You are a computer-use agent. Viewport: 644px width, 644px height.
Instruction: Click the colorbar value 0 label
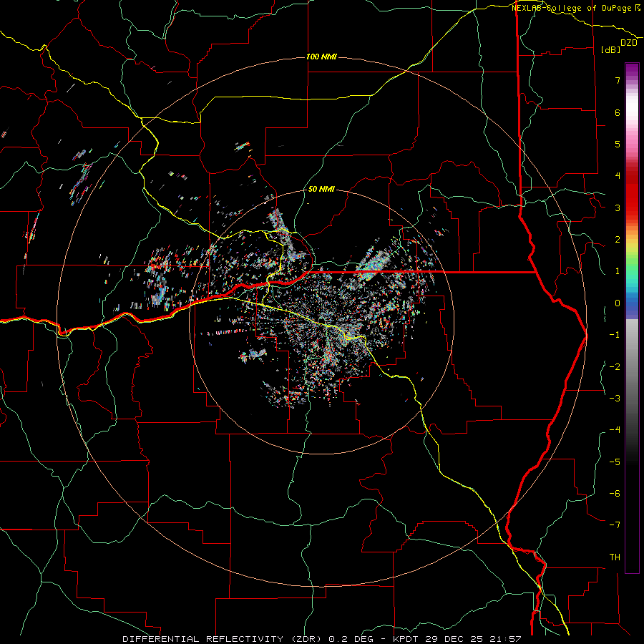pyautogui.click(x=618, y=303)
